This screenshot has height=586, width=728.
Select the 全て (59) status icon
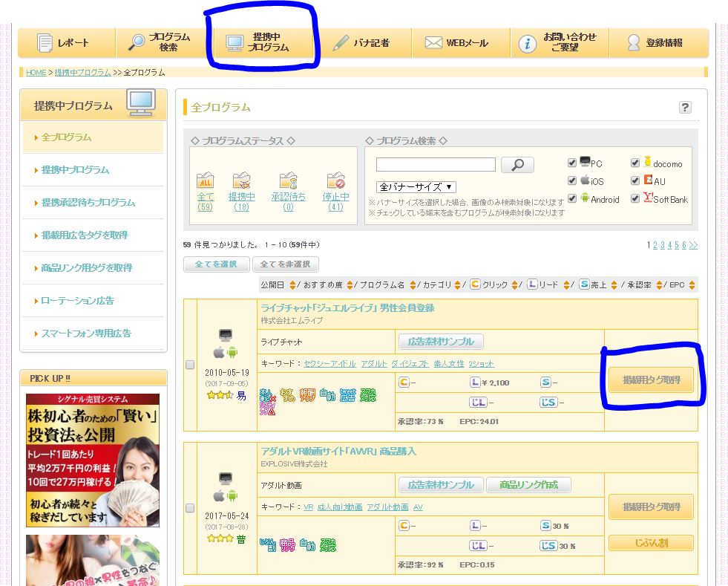pos(206,180)
